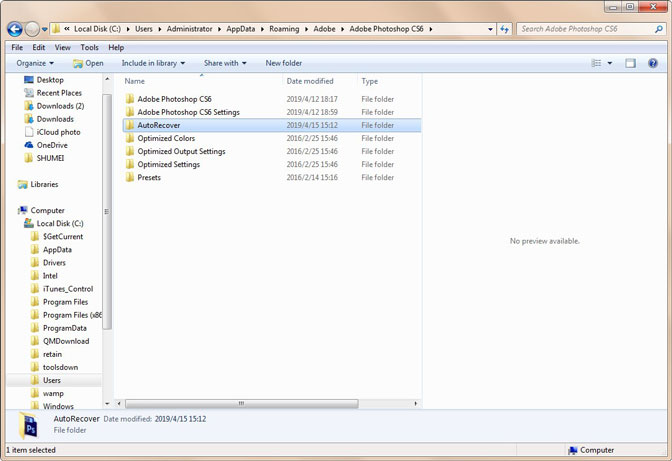Open AppData folder in the tree
This screenshot has height=461, width=672.
[57, 250]
